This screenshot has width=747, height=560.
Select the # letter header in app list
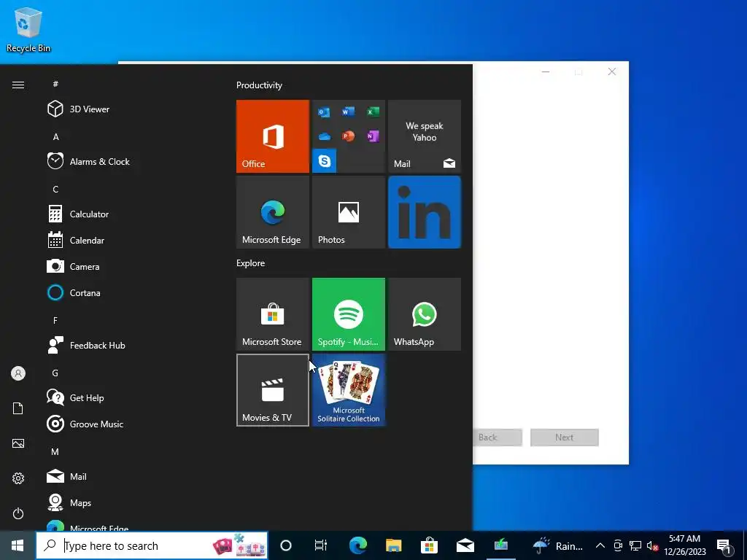(55, 84)
